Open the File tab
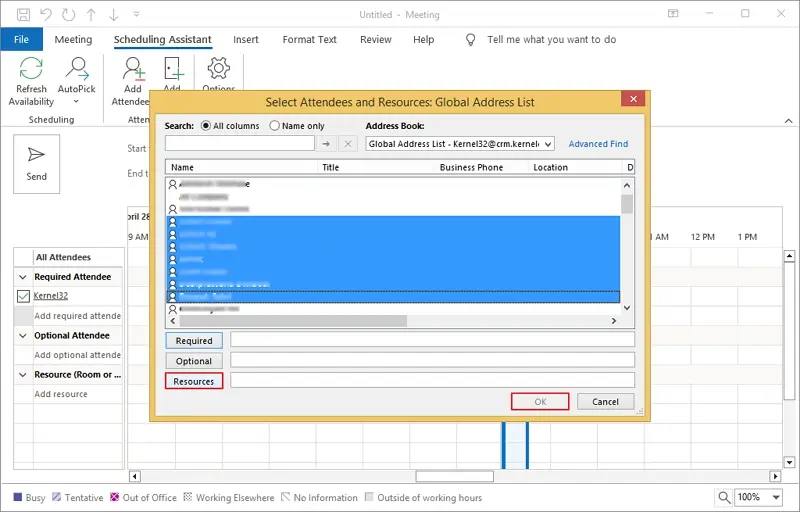This screenshot has width=800, height=512. coord(21,39)
